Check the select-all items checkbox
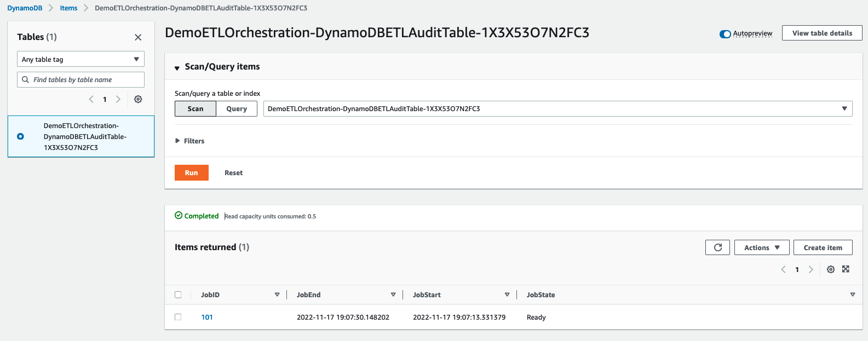 click(178, 294)
